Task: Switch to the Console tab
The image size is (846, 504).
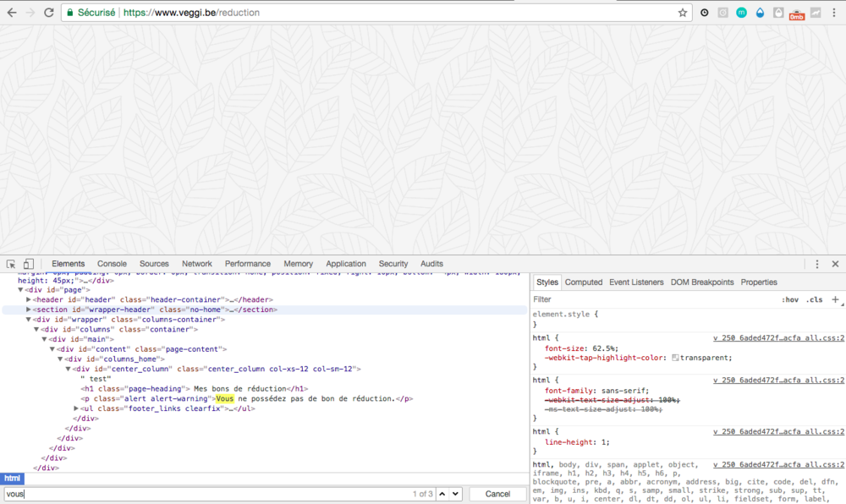Action: pyautogui.click(x=112, y=264)
